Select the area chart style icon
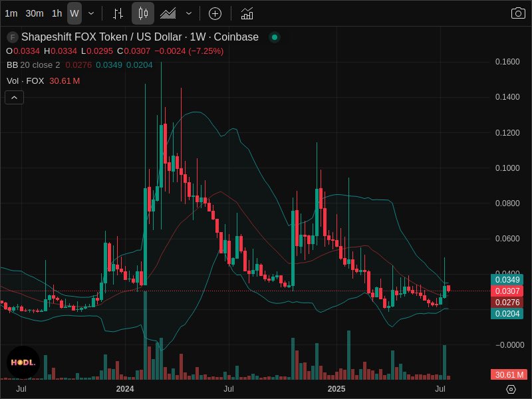532x399 pixels. pos(168,13)
